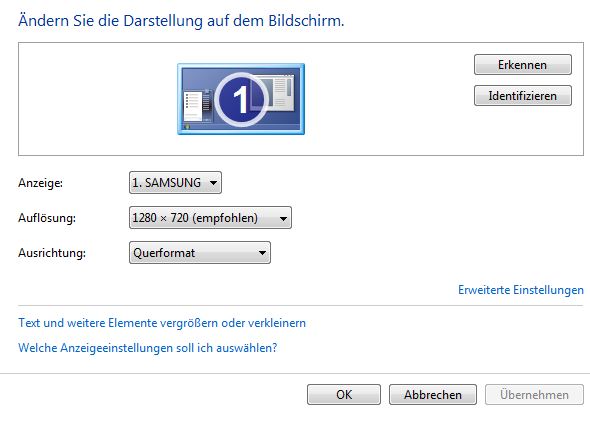This screenshot has height=424, width=590.
Task: Select the monitor 1 display thumbnail
Action: click(241, 99)
